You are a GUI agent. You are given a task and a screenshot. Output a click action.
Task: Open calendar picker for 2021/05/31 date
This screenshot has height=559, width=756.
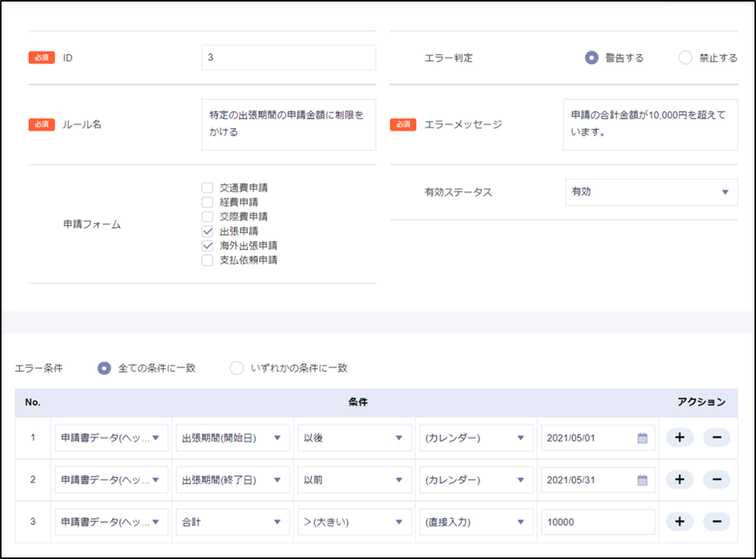coord(642,480)
